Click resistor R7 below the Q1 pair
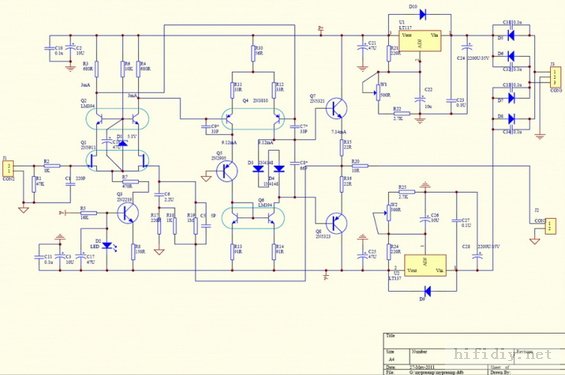 coord(129,182)
